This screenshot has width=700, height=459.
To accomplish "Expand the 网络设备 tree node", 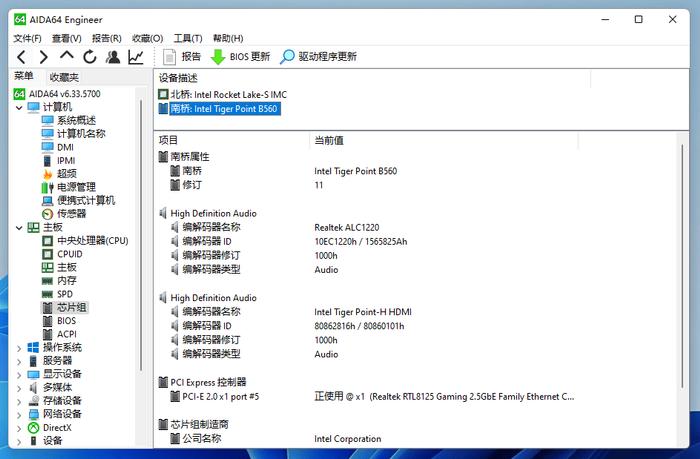I will tap(19, 415).
